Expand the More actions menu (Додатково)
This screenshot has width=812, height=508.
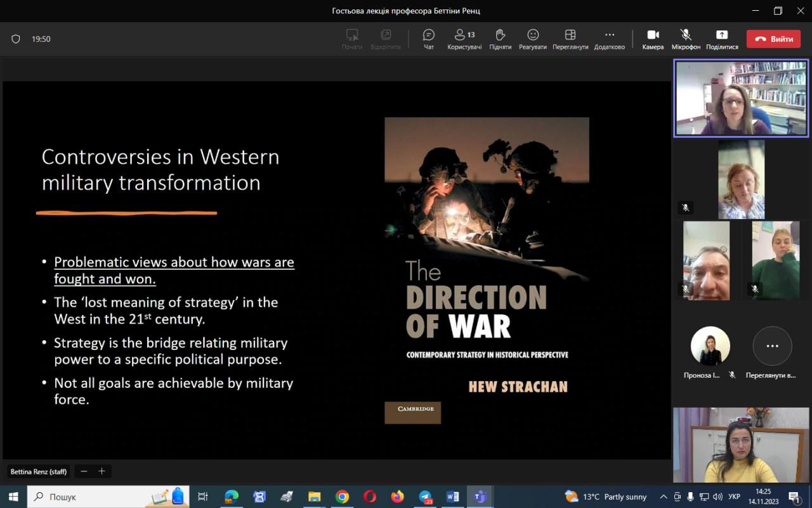(x=609, y=39)
